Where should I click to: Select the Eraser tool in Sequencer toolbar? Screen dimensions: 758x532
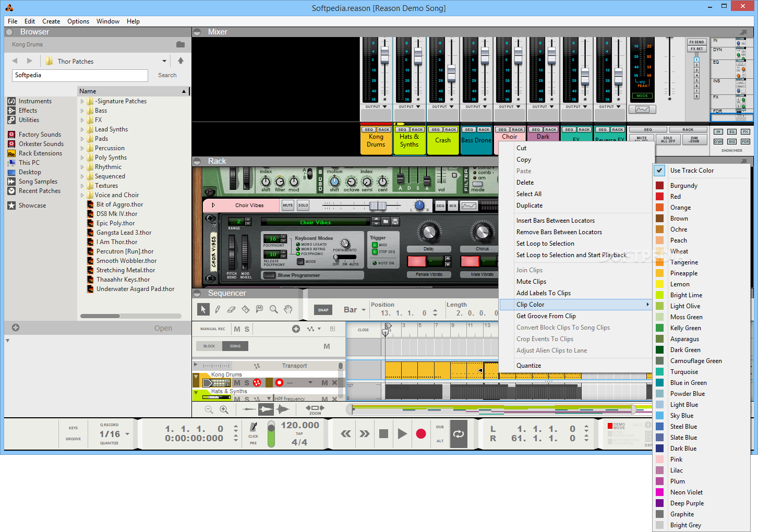pyautogui.click(x=232, y=309)
